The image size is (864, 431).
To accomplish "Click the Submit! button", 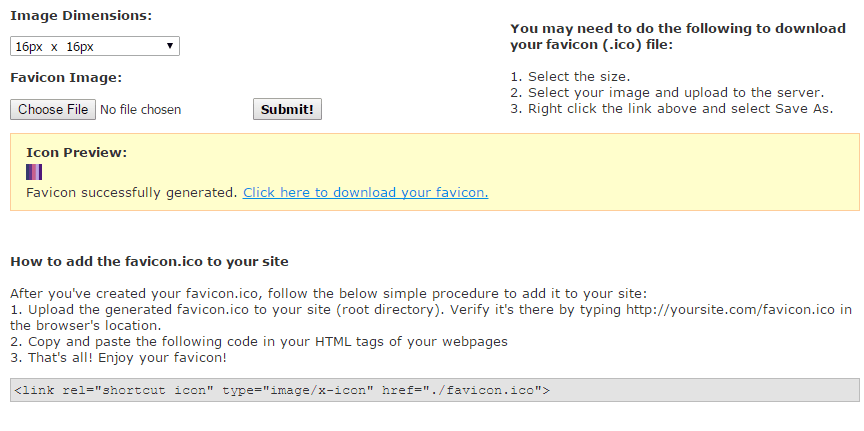I will pos(287,110).
